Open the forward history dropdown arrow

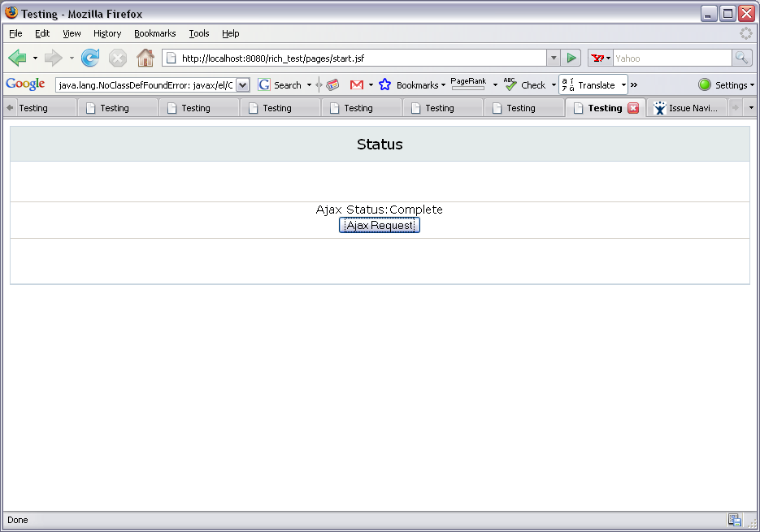coord(72,58)
